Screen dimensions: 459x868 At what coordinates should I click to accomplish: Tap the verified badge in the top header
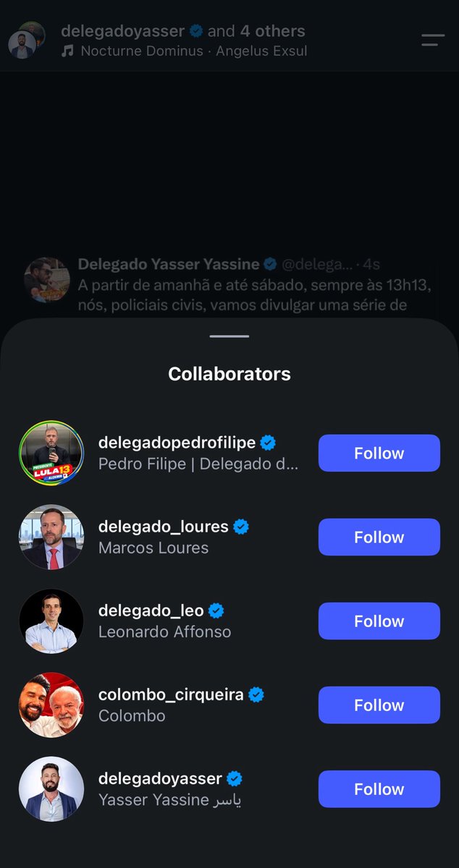pyautogui.click(x=196, y=31)
